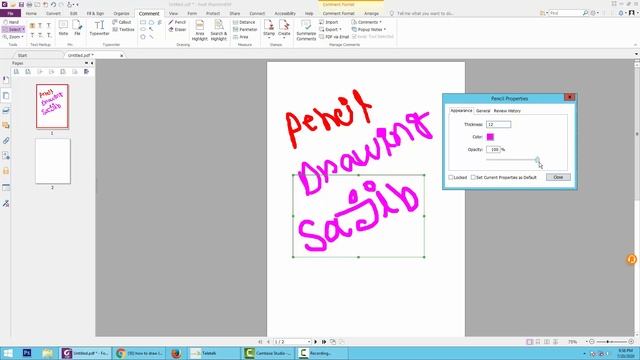Click the Opacity percentage field
This screenshot has width=640, height=360.
[x=493, y=150]
